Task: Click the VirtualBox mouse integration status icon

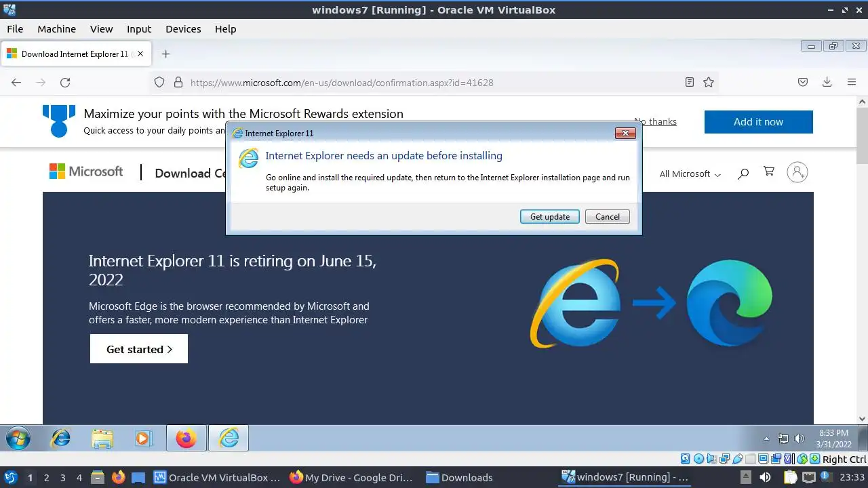Action: tap(802, 459)
